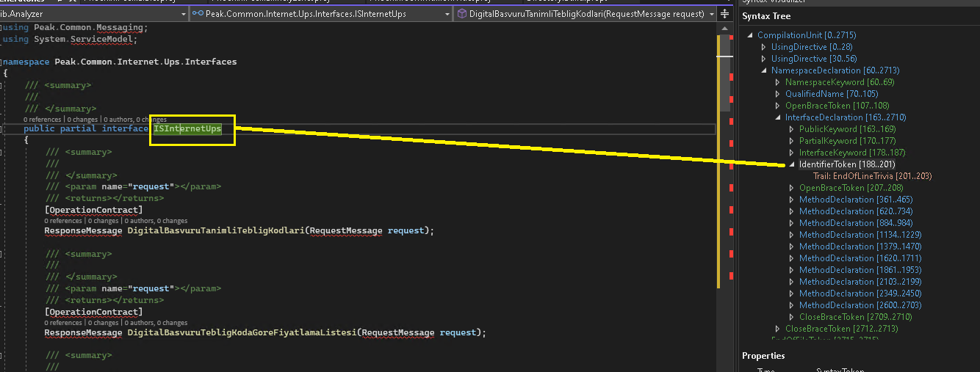Click 'Peak.Common.Messaging' in the using line

point(90,28)
